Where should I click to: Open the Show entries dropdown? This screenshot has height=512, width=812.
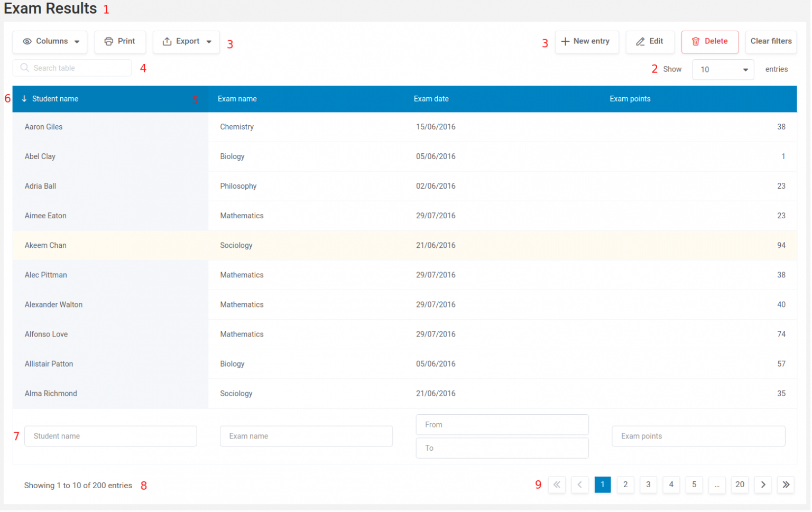coord(723,69)
